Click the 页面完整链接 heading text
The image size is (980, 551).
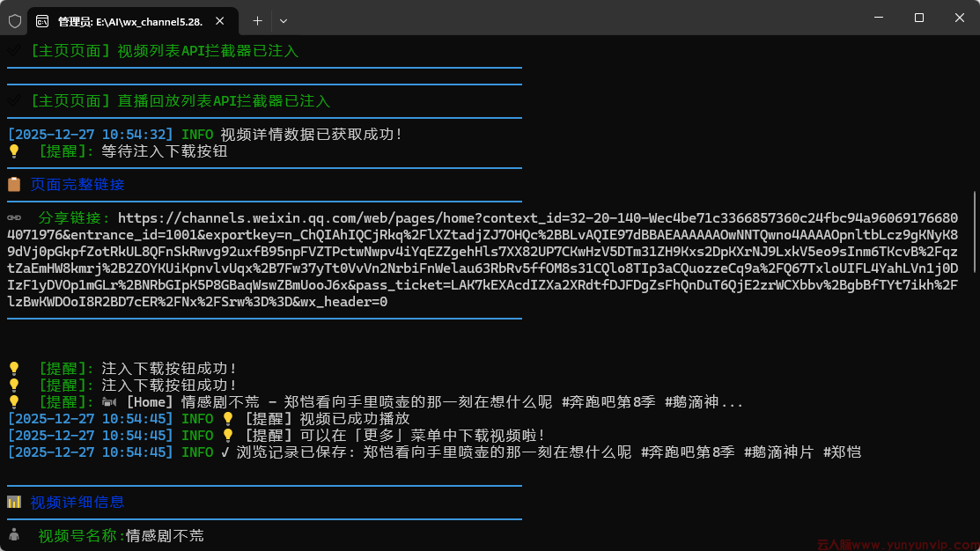coord(77,185)
